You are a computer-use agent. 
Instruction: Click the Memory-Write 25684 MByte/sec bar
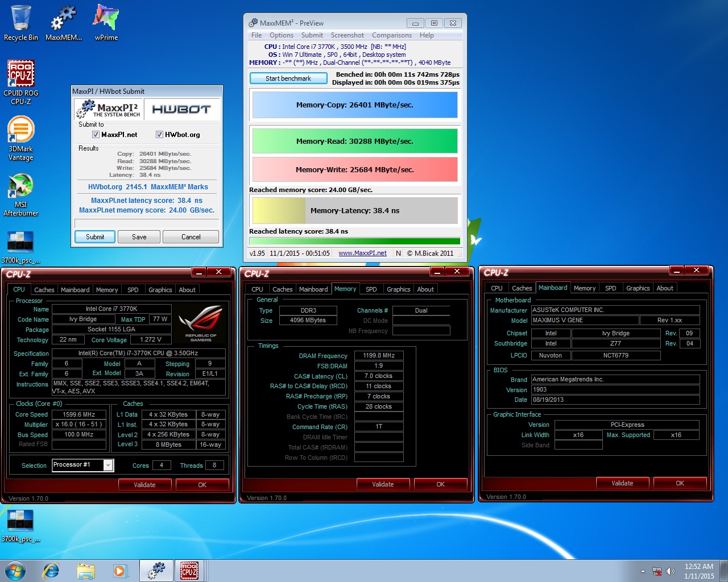[355, 169]
